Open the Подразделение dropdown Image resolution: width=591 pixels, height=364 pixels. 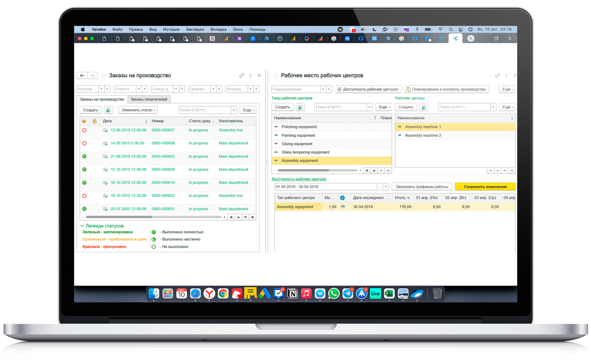pos(323,89)
